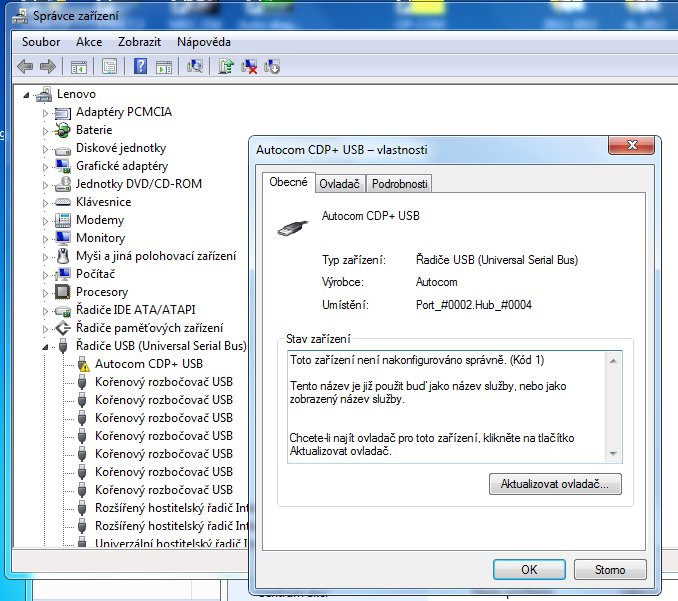
Task: Expand the Modemy node
Action: pos(45,221)
